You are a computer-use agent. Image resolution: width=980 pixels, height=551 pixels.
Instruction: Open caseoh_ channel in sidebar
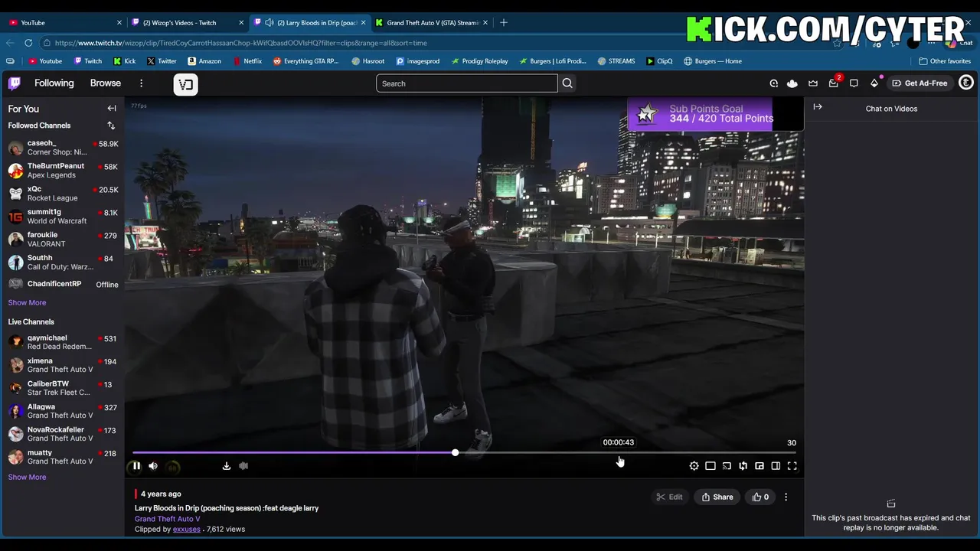click(63, 148)
